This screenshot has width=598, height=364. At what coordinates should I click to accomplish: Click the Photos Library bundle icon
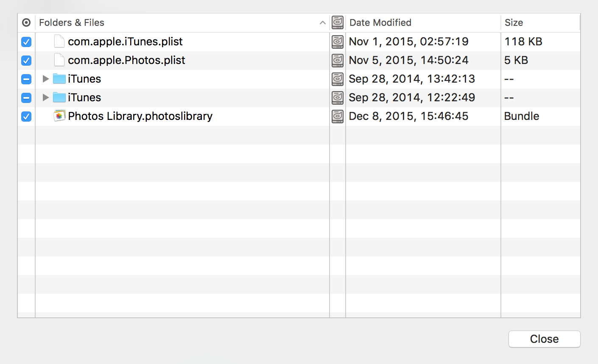coord(59,116)
